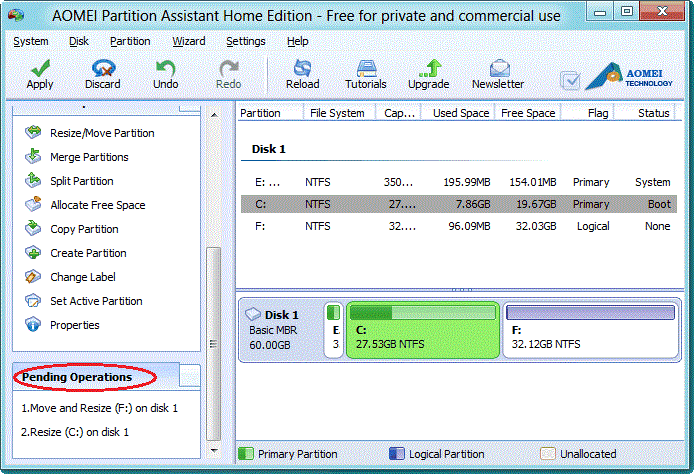Sort by Free Space column header
Image resolution: width=694 pixels, height=474 pixels.
point(528,113)
